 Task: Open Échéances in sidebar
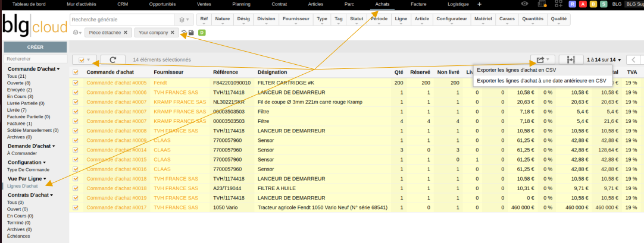click(18, 236)
